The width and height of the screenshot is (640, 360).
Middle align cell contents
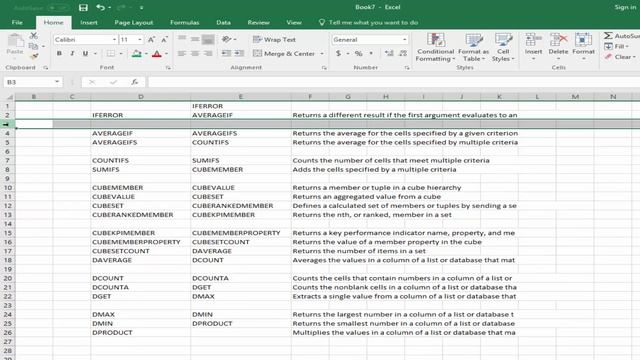pos(195,39)
